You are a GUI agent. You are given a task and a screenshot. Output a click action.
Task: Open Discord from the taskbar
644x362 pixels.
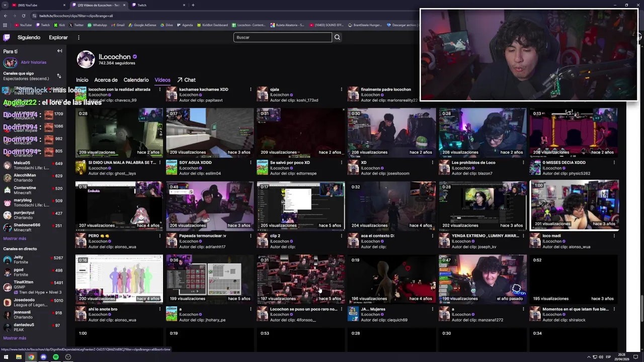point(43,357)
